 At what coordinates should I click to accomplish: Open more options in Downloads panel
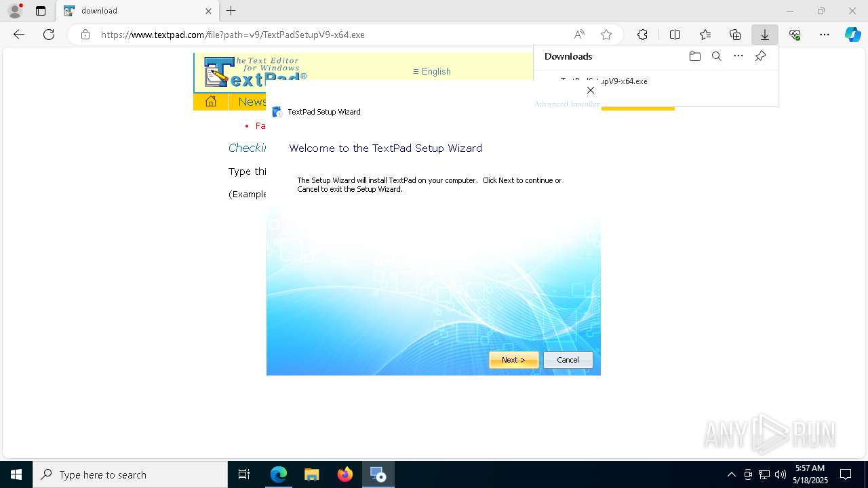[x=738, y=56]
